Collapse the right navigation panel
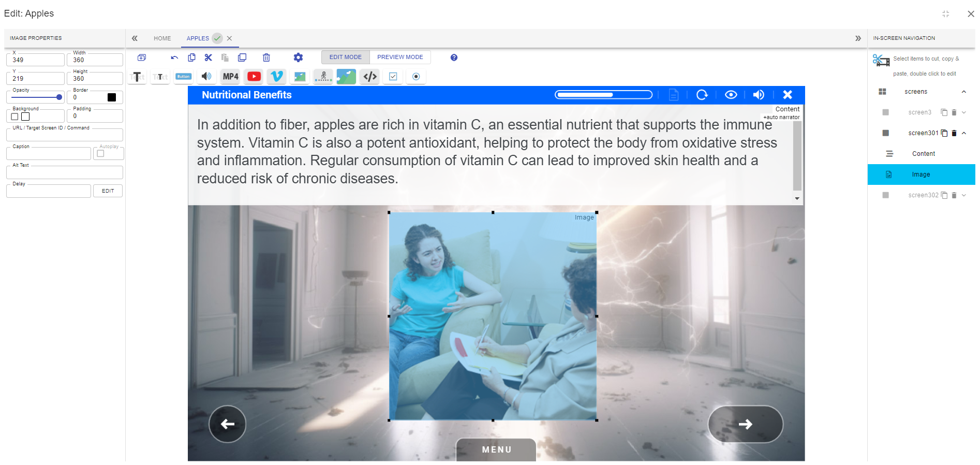Image resolution: width=980 pixels, height=465 pixels. [858, 38]
